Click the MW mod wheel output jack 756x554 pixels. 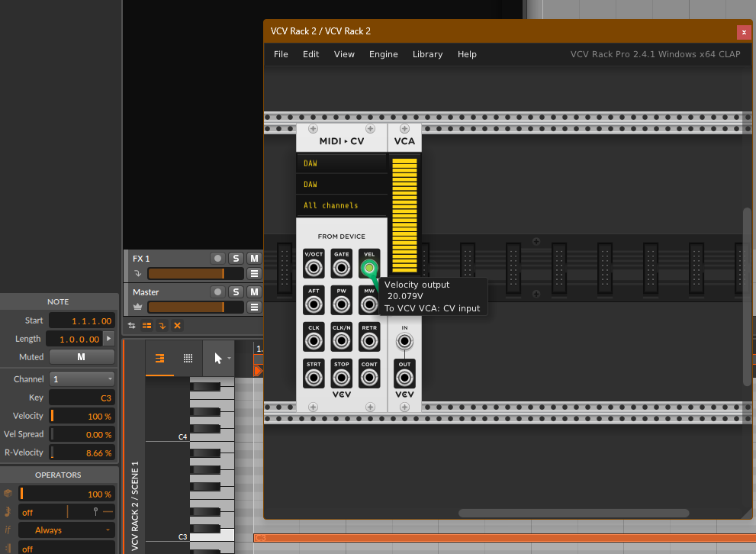pos(369,304)
